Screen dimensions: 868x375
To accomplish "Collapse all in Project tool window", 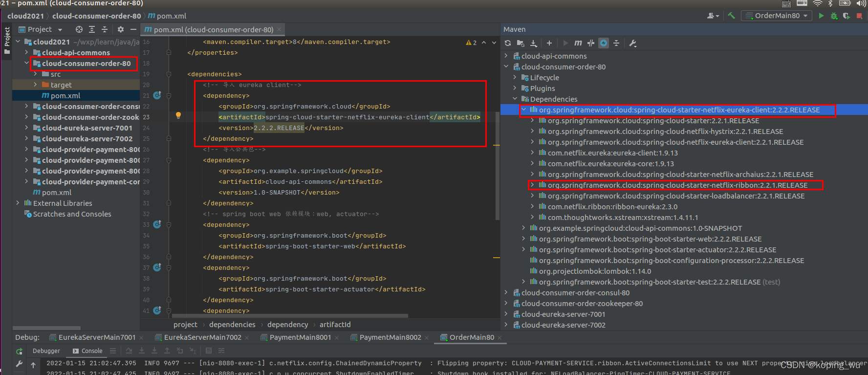I will point(104,29).
